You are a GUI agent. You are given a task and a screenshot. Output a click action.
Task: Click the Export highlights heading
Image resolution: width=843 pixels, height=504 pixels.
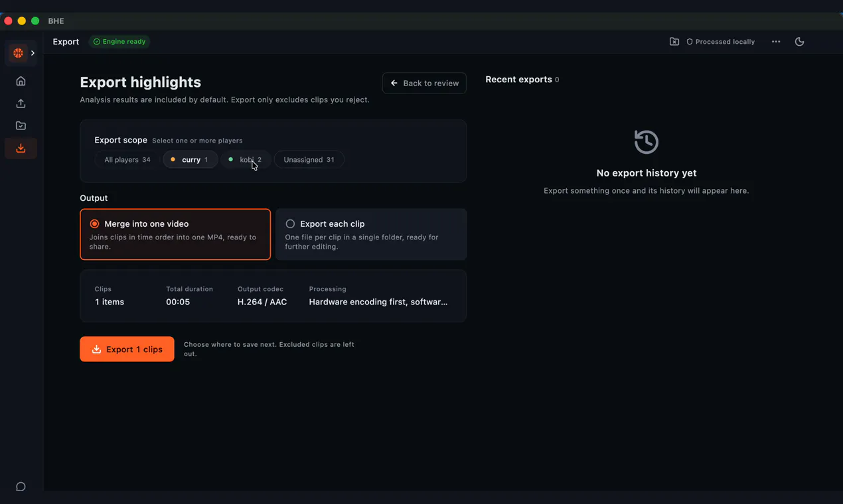coord(141,82)
